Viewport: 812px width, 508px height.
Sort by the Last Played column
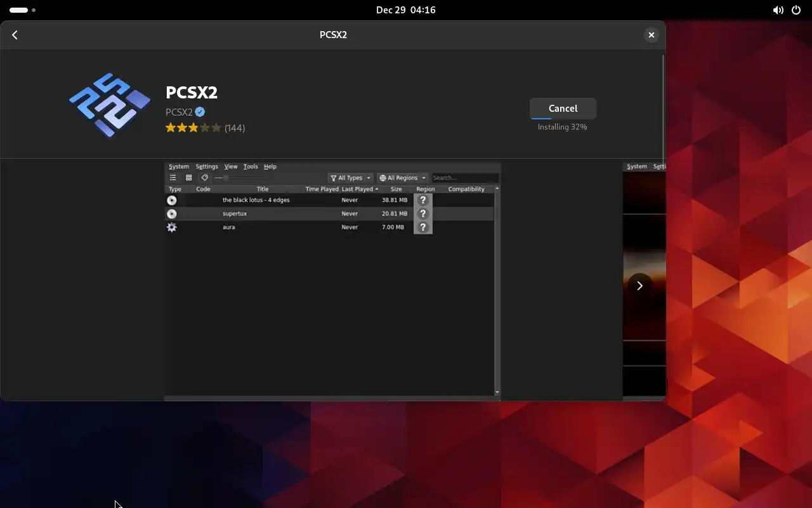tap(360, 189)
